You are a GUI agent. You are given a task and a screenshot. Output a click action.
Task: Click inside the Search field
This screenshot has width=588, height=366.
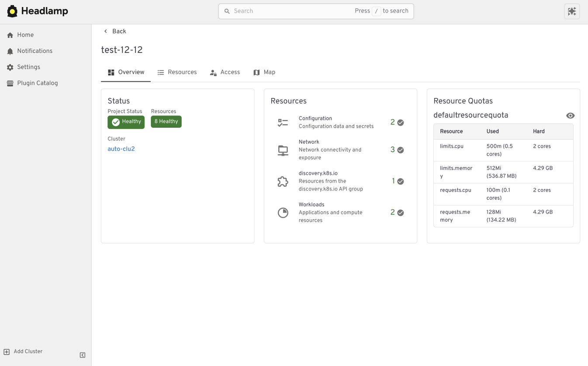[284, 11]
